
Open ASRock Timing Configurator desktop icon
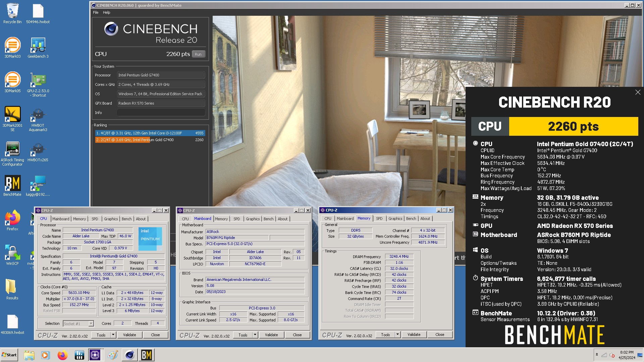coord(12,153)
